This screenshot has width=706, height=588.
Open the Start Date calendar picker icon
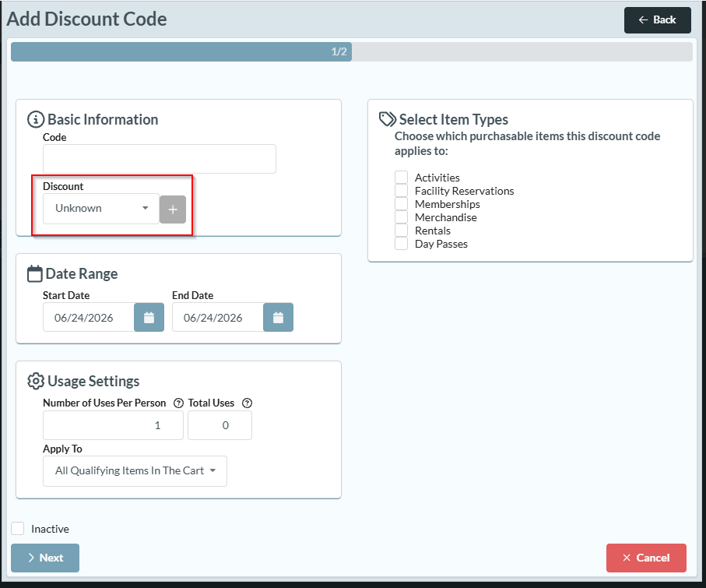click(x=149, y=318)
